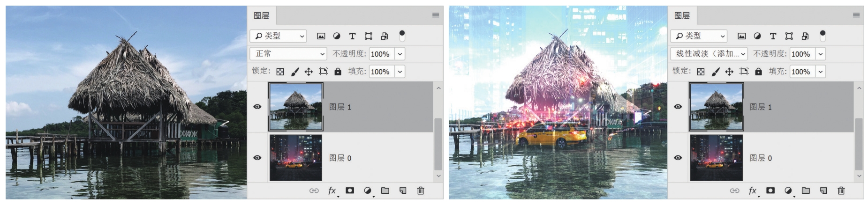Open left layers panel flyout menu
This screenshot has width=868, height=205.
point(436,15)
